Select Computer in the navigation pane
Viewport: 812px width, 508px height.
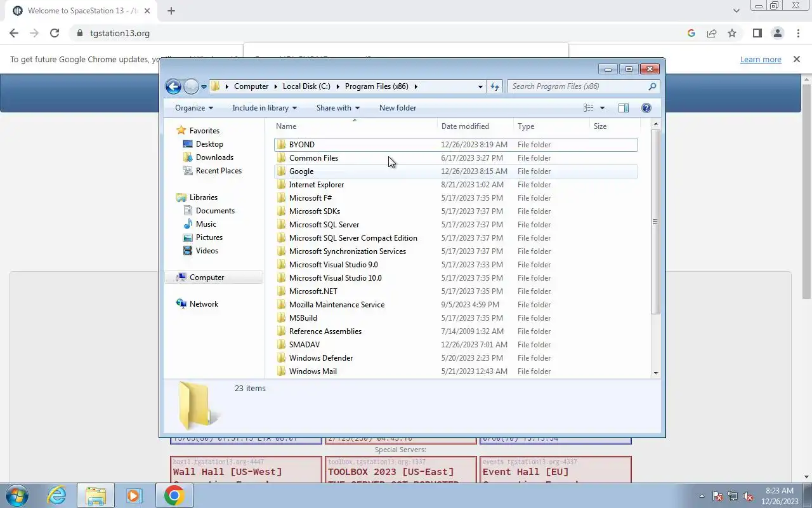click(207, 277)
